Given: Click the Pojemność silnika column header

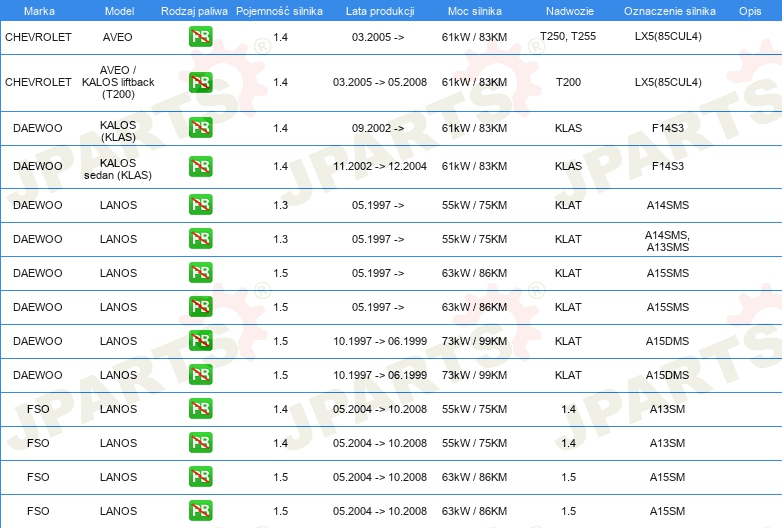Looking at the screenshot, I should point(280,10).
